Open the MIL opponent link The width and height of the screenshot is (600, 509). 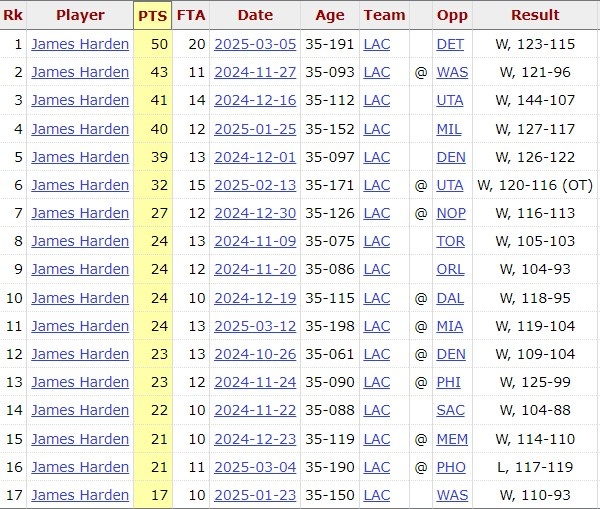pos(450,129)
